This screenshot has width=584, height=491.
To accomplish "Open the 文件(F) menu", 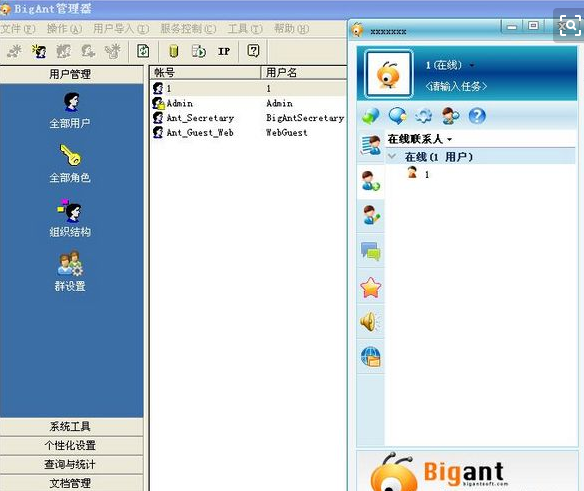I will tap(18, 29).
